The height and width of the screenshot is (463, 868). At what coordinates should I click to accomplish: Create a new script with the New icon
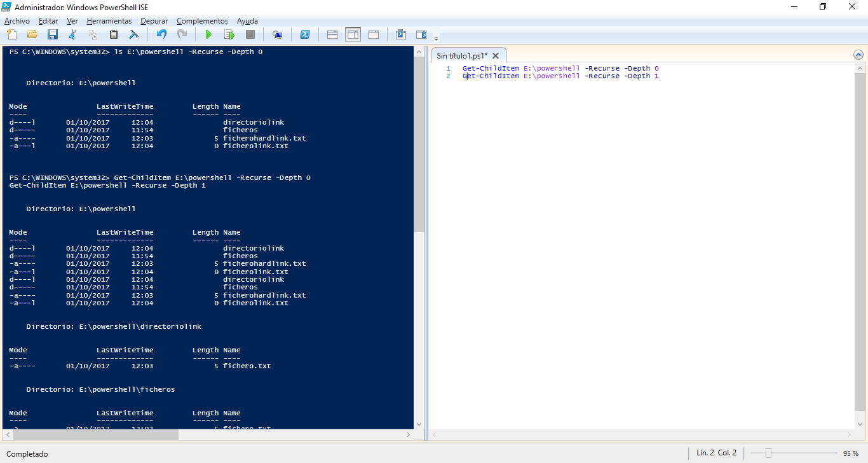point(11,35)
